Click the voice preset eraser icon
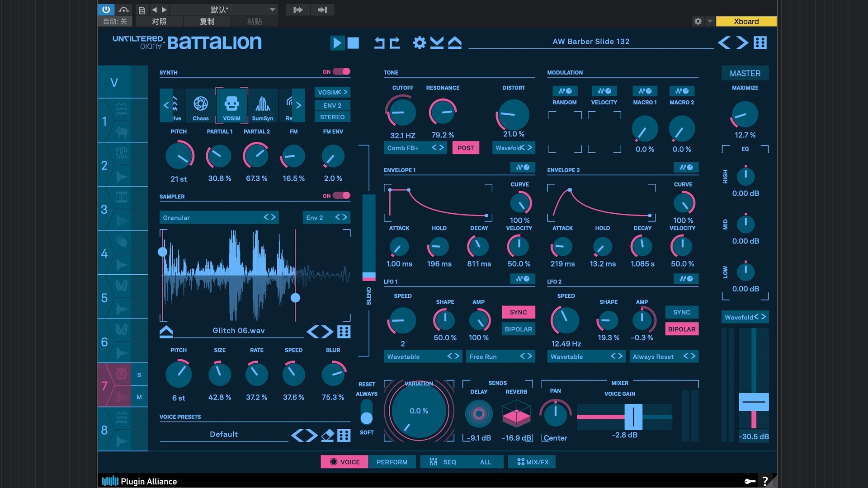The width and height of the screenshot is (868, 488). 327,436
